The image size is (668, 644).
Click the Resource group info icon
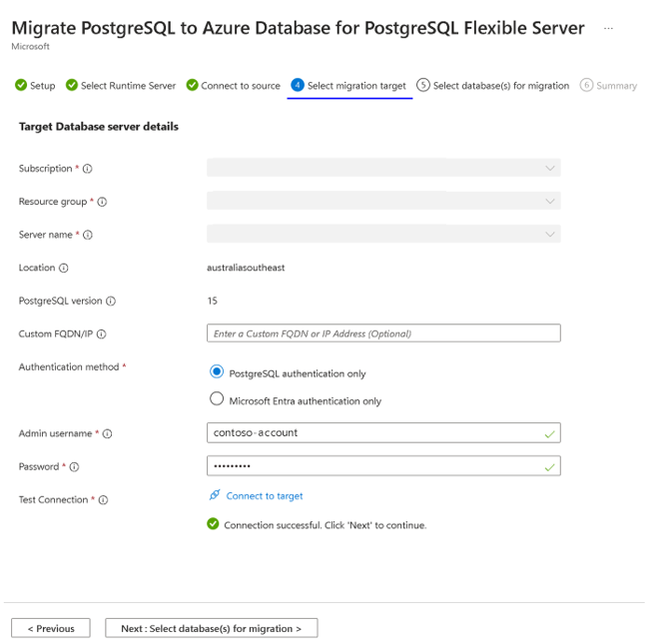[x=102, y=202]
